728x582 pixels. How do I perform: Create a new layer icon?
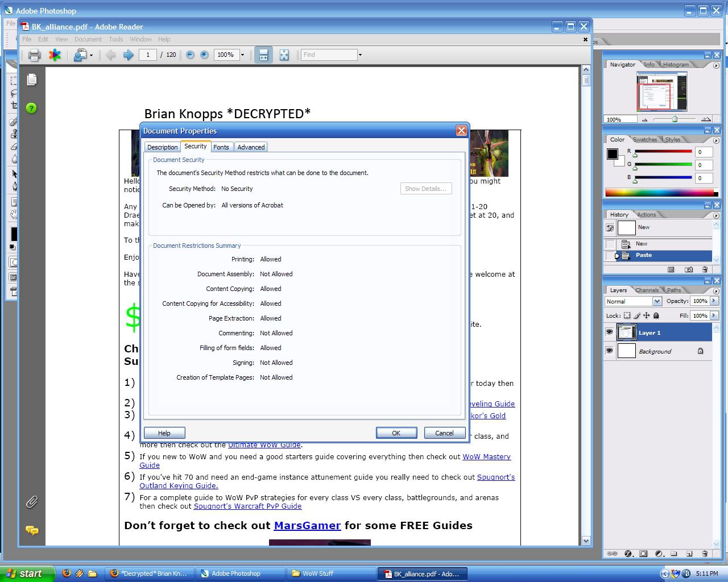689,553
